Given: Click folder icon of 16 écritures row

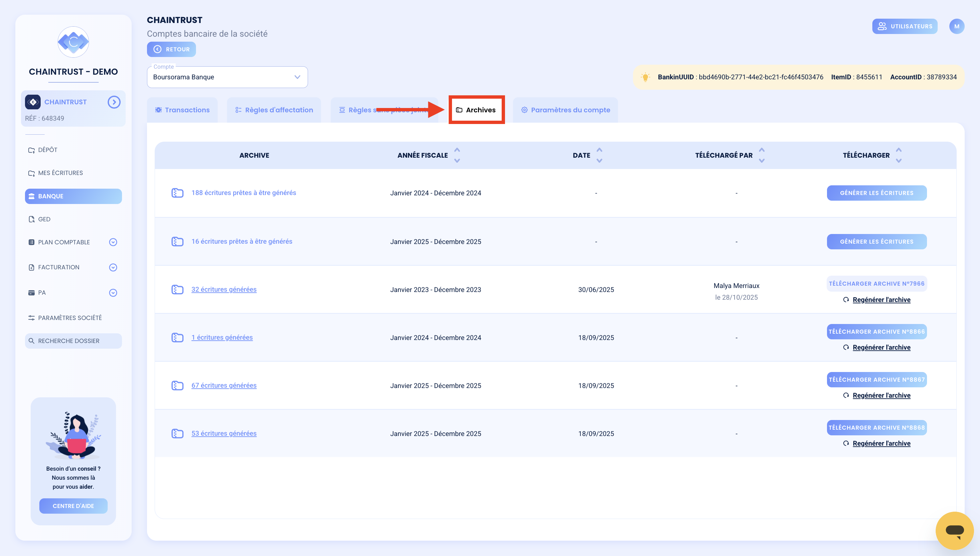Looking at the screenshot, I should [x=177, y=242].
